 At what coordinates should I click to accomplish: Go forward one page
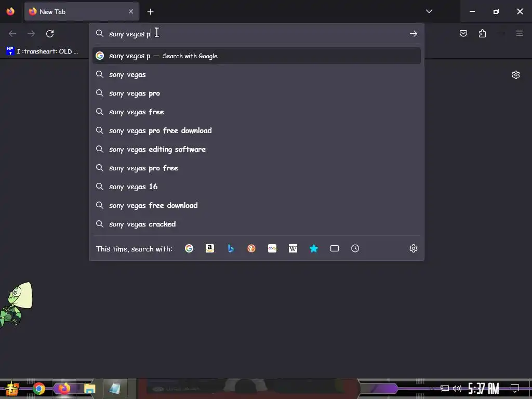[x=31, y=34]
